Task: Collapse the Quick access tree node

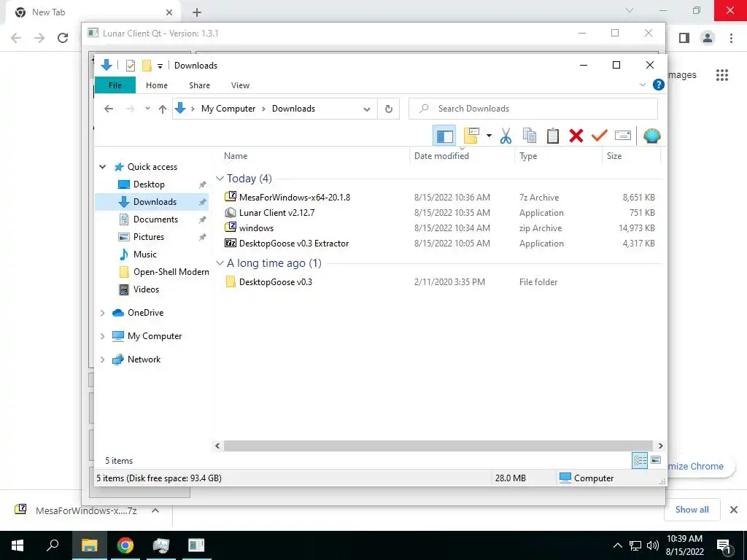Action: pyautogui.click(x=102, y=167)
